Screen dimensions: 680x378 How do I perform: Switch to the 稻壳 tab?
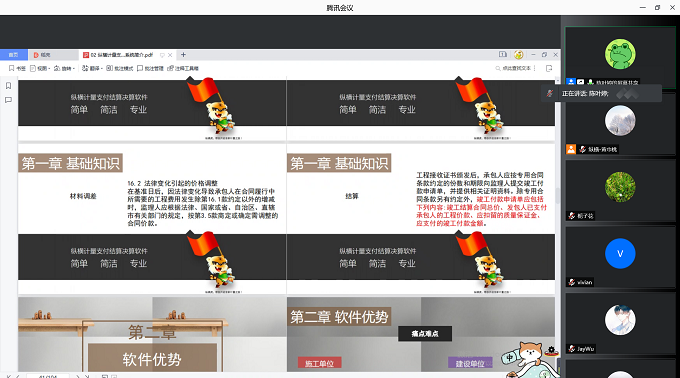53,55
